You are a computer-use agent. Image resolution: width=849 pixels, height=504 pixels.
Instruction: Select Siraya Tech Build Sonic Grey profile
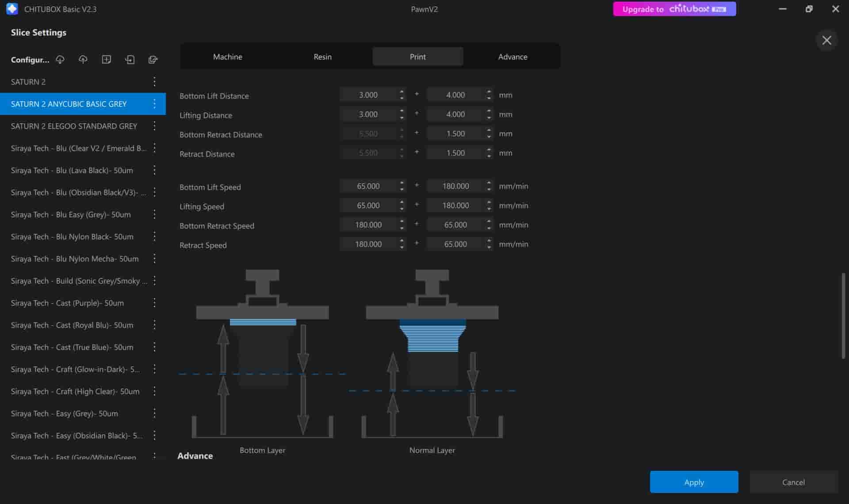[x=83, y=280]
